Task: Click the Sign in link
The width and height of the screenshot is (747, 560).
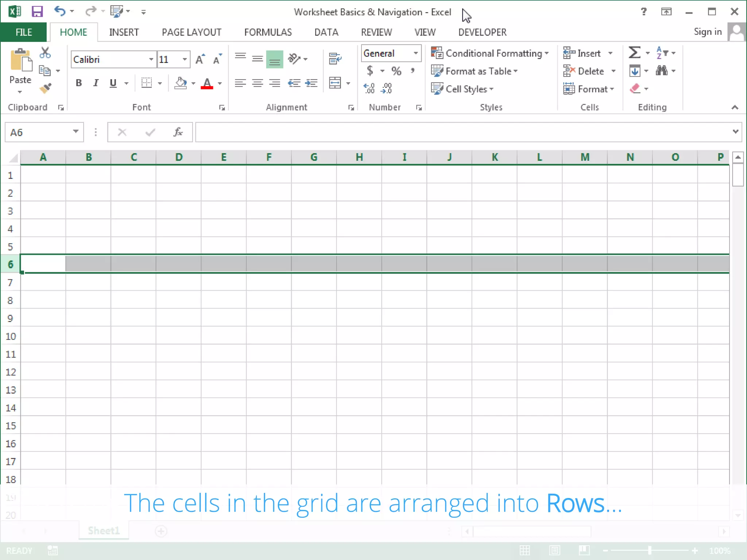Action: click(708, 32)
